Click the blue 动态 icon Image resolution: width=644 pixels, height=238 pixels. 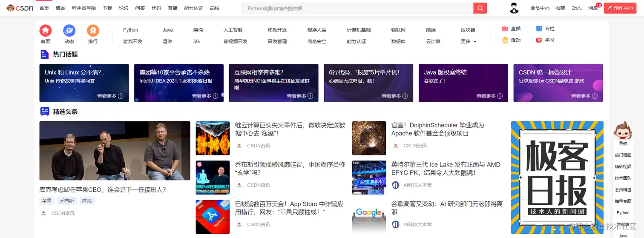coord(69,31)
